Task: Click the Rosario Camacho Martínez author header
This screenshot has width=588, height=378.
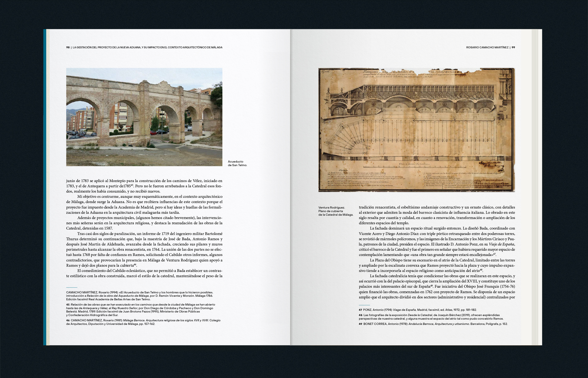Action: (x=487, y=47)
